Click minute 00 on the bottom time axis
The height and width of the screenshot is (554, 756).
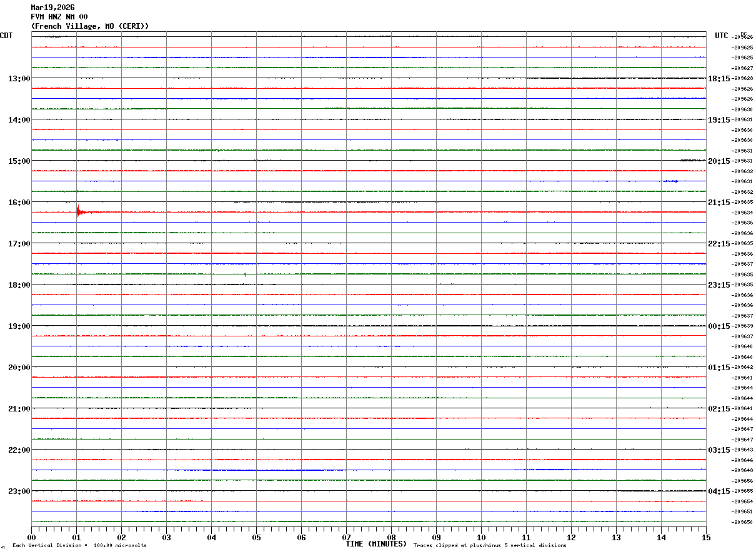click(31, 537)
